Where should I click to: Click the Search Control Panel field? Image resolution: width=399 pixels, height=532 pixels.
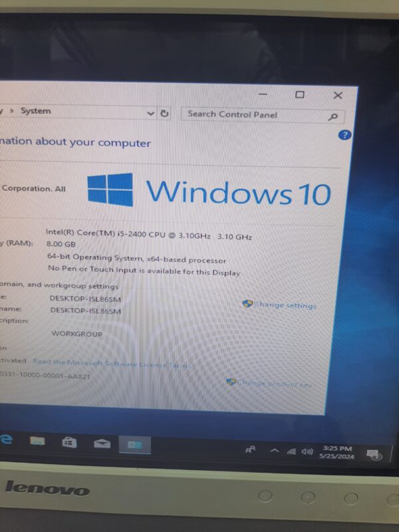click(253, 115)
